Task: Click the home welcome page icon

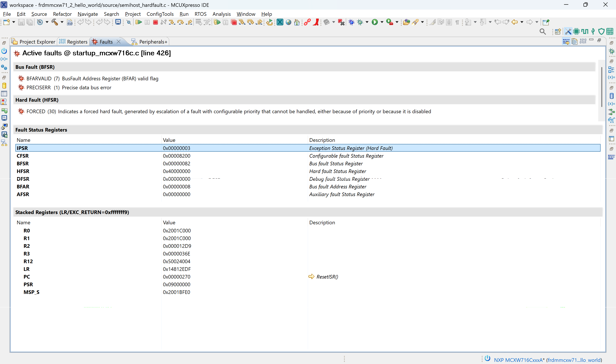Action: coord(297,22)
